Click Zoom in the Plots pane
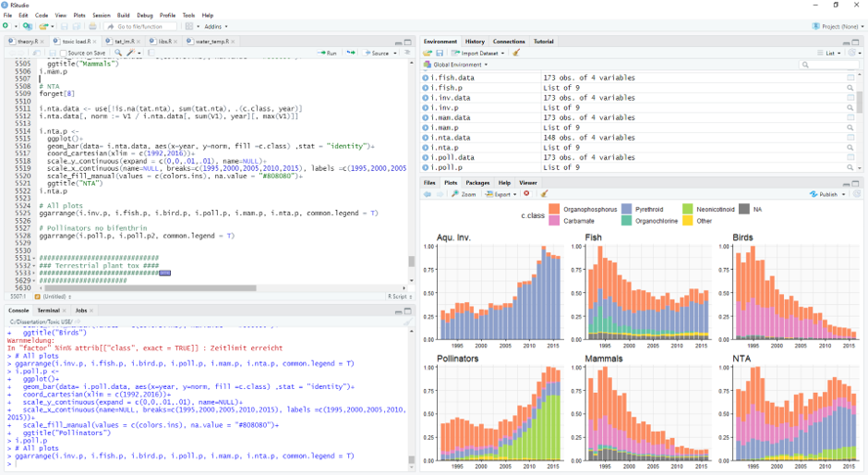868x475 pixels. [464, 194]
